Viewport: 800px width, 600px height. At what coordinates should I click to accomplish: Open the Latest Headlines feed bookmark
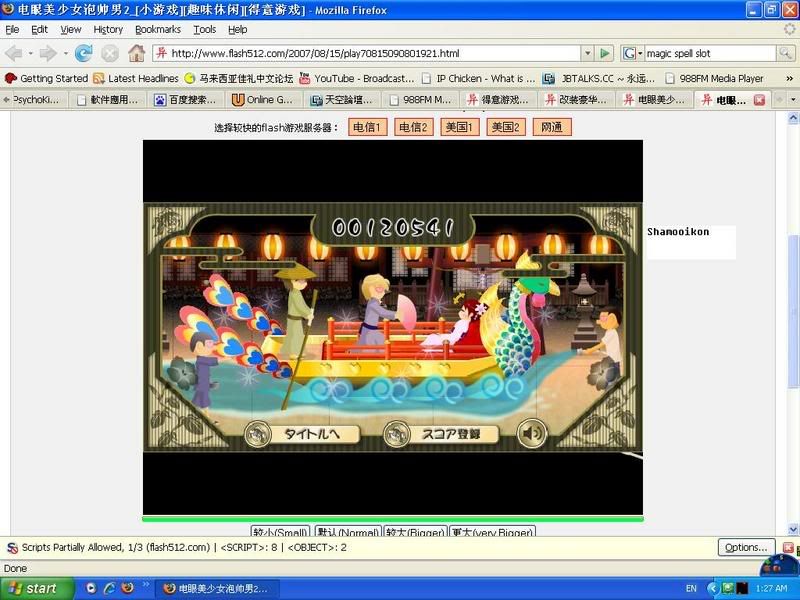[136, 79]
